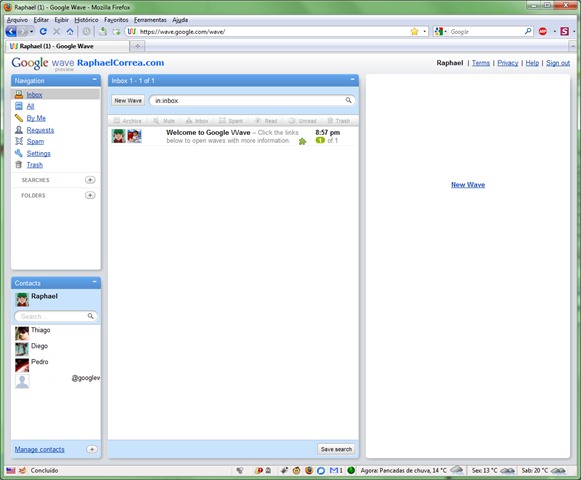Viewport: 581px width, 480px height.
Task: Click the green puzzle-piece gadget icon
Action: (x=302, y=141)
